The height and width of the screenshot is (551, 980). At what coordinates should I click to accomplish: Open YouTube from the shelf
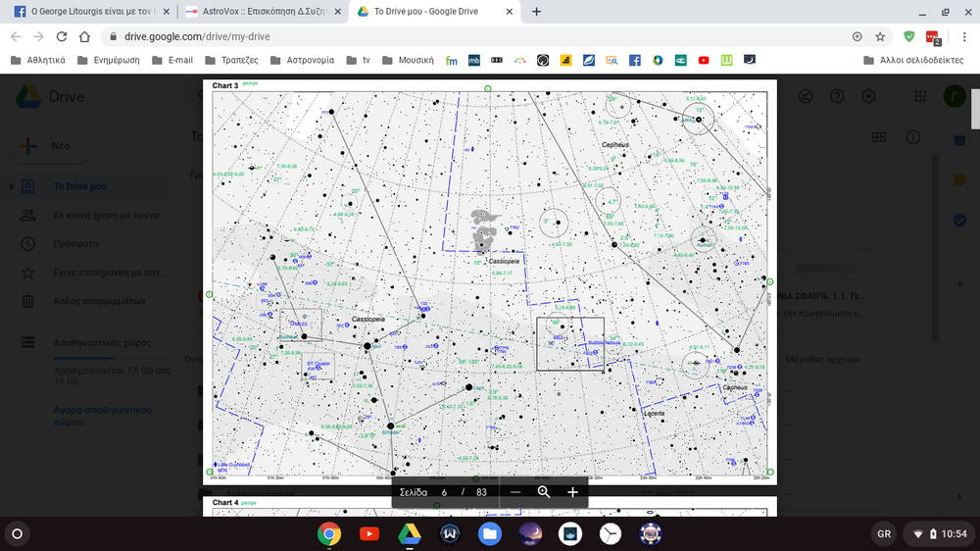[368, 534]
